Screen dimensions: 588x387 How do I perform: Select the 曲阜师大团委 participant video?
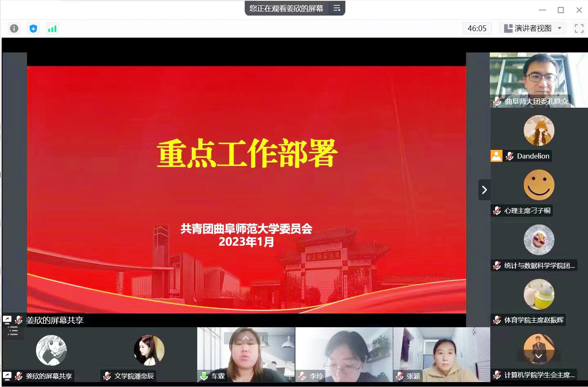[x=538, y=80]
